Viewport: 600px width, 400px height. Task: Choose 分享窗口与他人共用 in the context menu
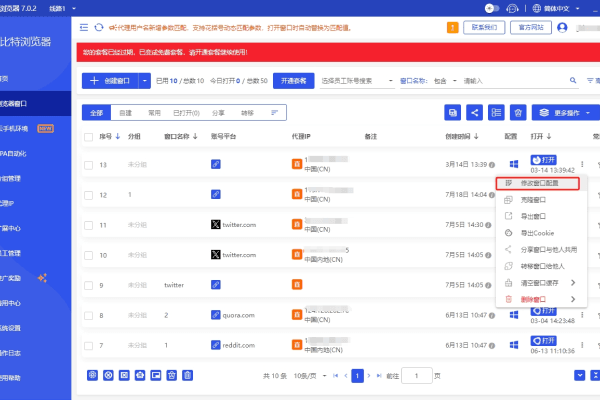(x=541, y=250)
